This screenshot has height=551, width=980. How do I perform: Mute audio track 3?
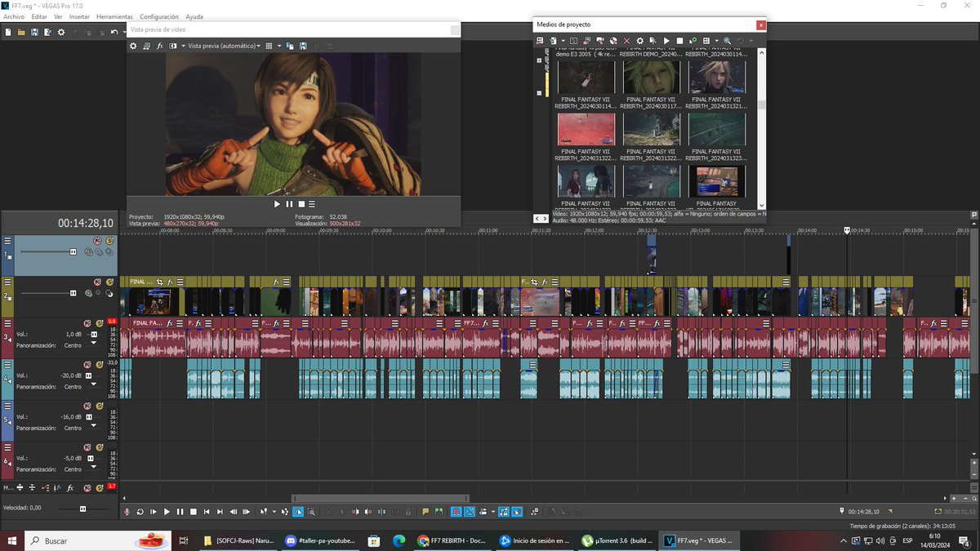coord(87,323)
